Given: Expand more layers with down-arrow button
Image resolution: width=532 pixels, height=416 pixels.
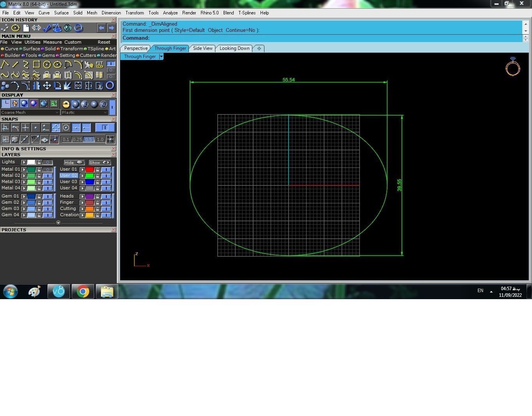Looking at the screenshot, I should coord(58,223).
